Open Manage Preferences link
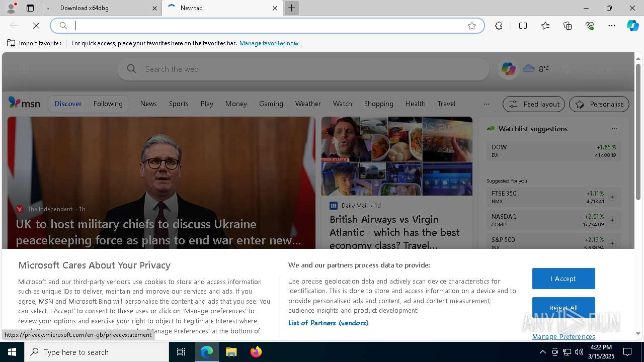The image size is (644, 362). [563, 336]
